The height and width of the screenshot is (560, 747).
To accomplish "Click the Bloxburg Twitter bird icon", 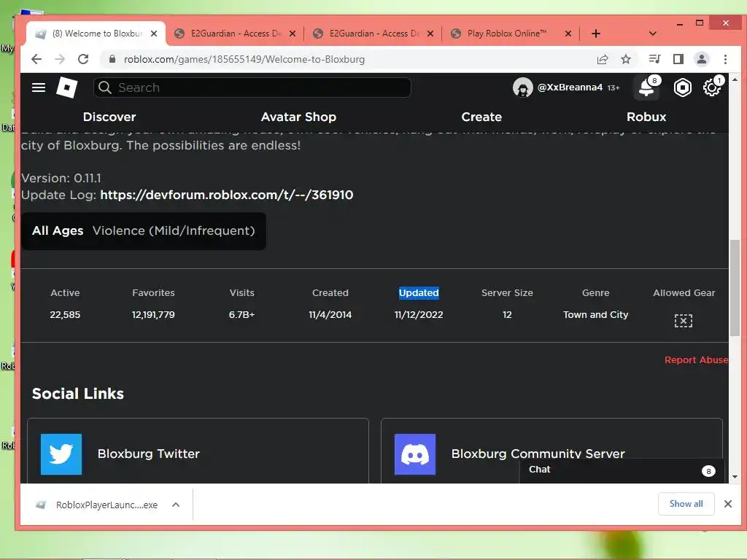I will coord(61,454).
